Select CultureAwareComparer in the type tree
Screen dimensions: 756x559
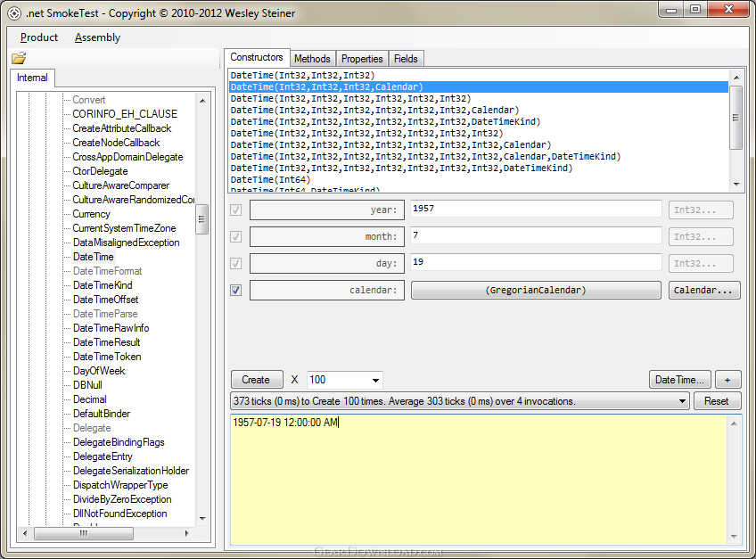tap(121, 185)
